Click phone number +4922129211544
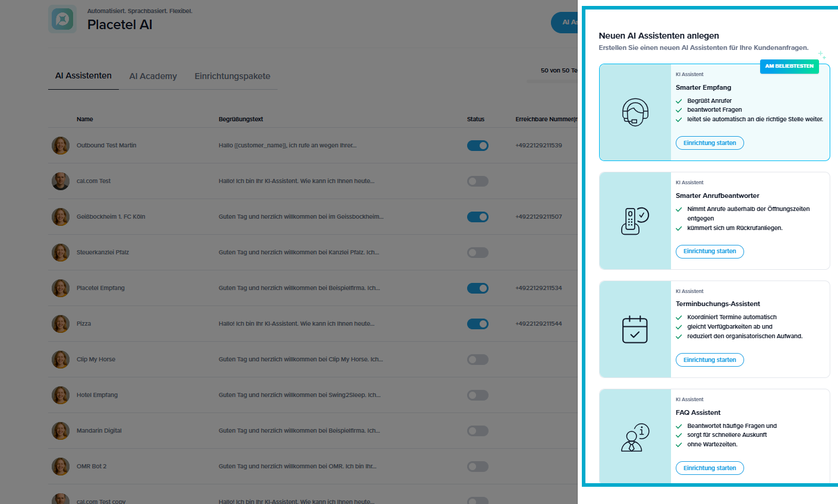 [538, 324]
